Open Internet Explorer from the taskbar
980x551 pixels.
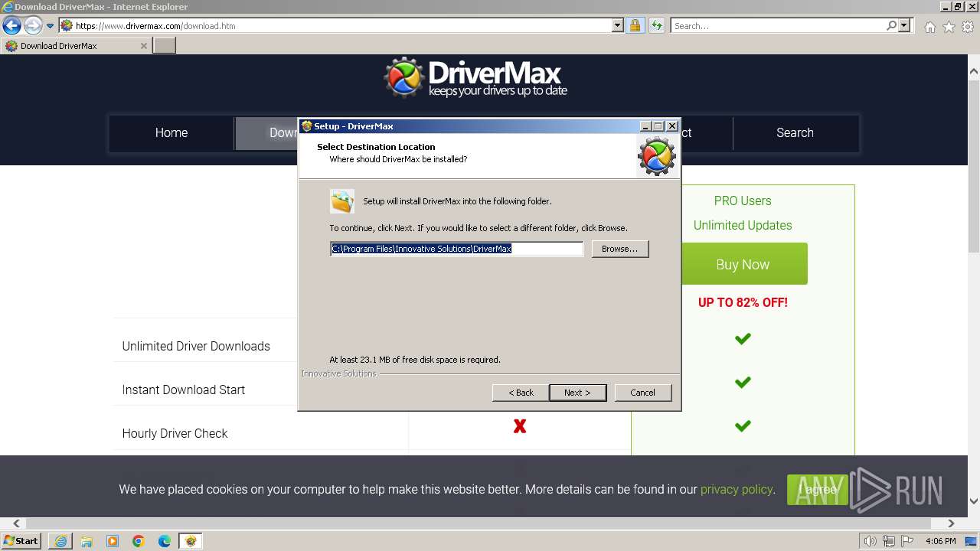tap(60, 541)
